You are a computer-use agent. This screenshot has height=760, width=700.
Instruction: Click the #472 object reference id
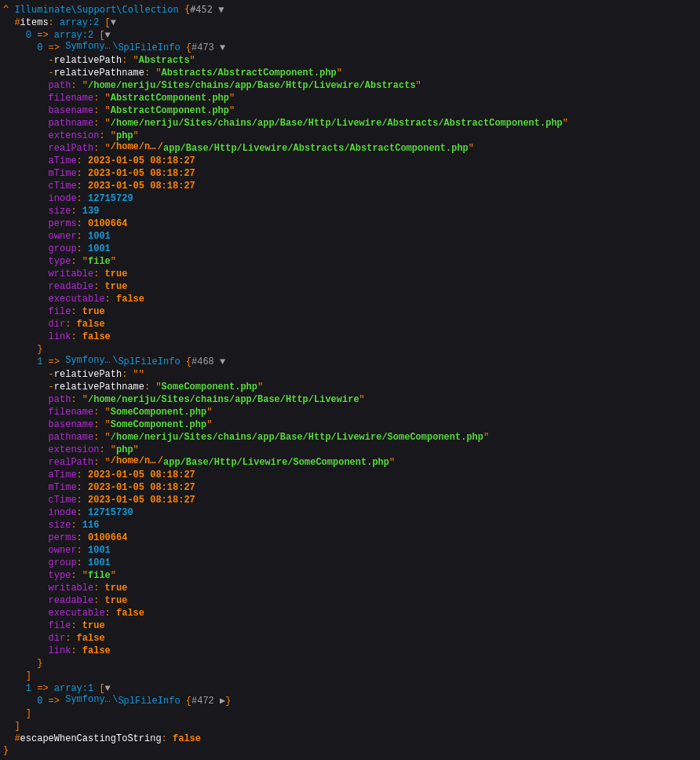[202, 701]
